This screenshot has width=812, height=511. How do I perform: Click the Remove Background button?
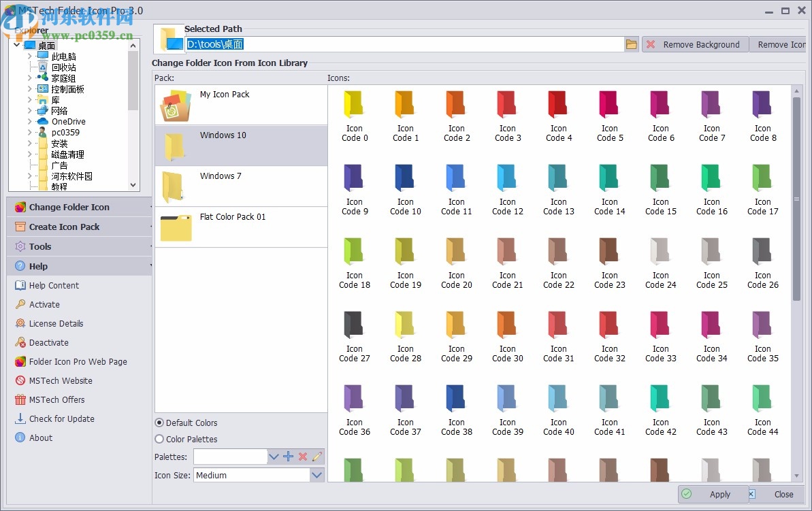pos(695,44)
